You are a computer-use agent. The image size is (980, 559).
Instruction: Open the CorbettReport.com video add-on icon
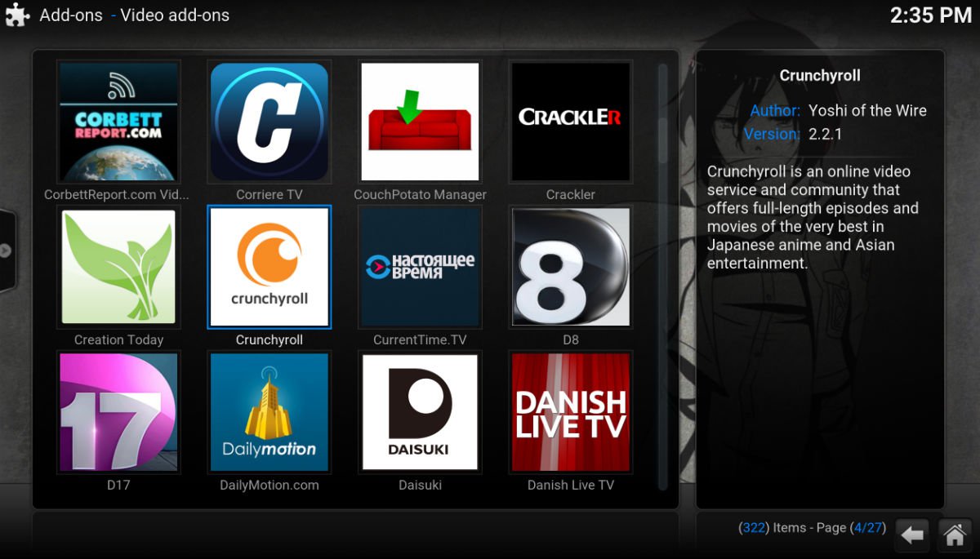pyautogui.click(x=119, y=122)
